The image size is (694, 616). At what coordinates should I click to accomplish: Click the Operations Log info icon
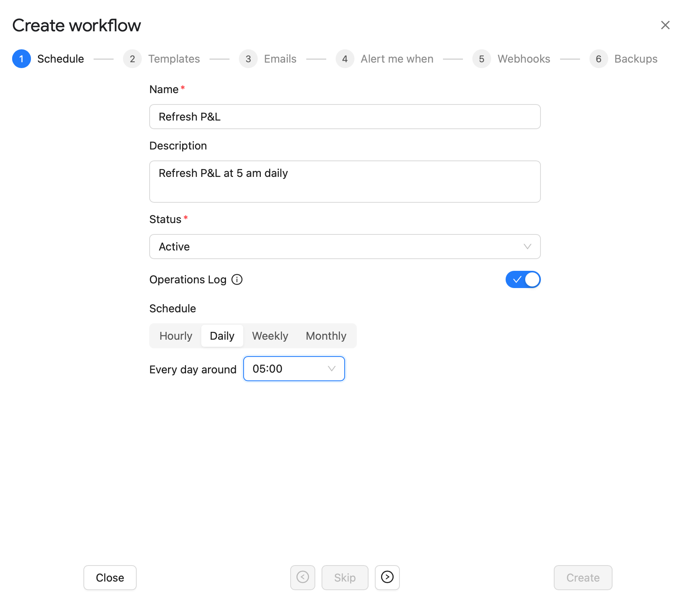pos(237,279)
